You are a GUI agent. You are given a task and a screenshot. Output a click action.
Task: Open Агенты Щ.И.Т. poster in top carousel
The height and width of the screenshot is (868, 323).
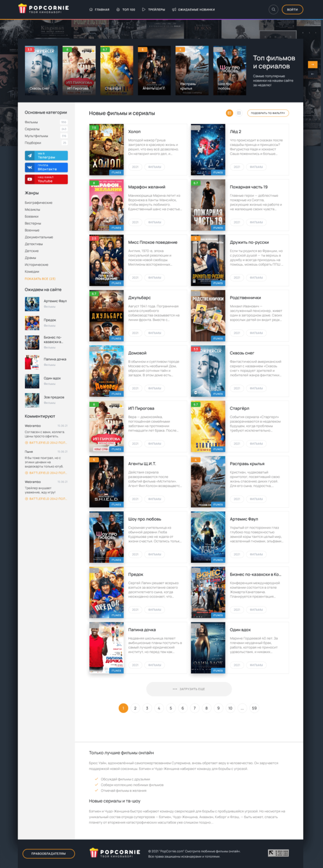tap(154, 71)
